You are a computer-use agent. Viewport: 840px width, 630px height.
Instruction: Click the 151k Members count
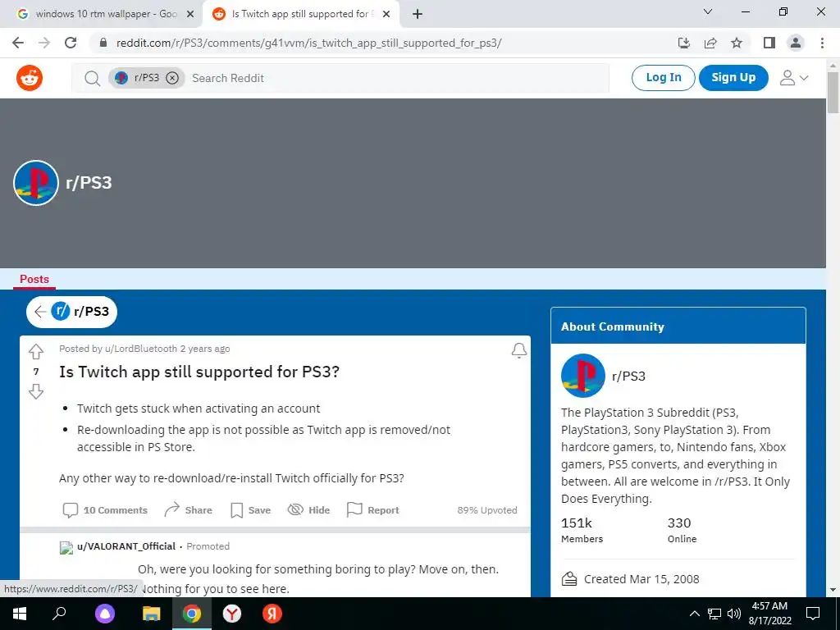pos(582,530)
